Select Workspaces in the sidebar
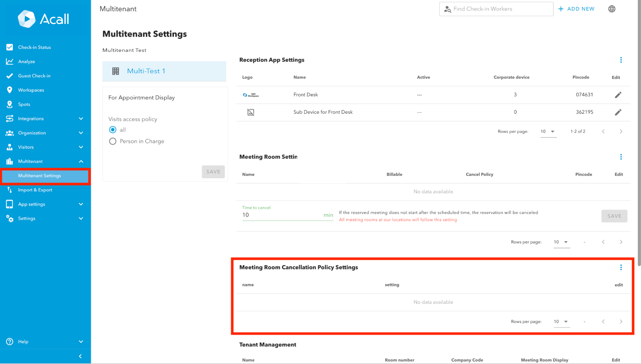 pyautogui.click(x=31, y=90)
